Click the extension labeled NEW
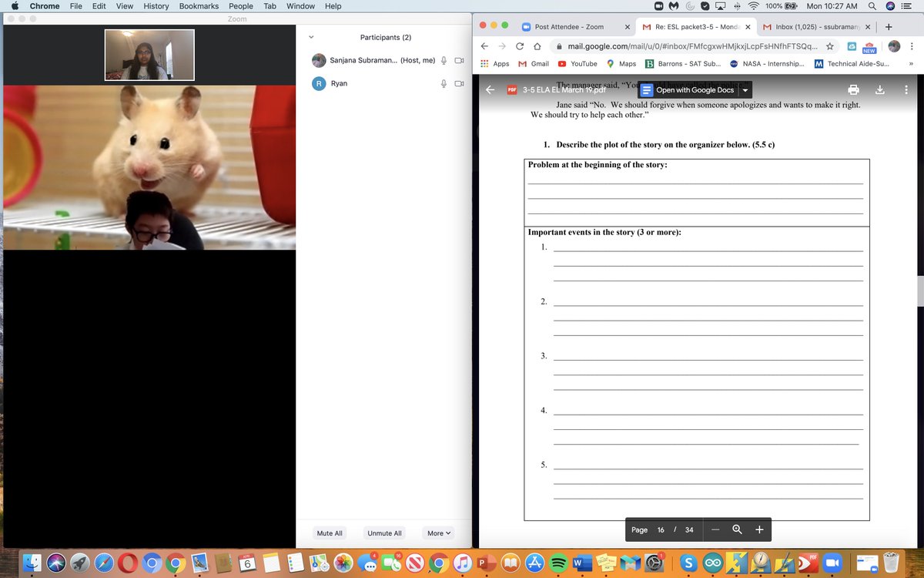The image size is (924, 578). pyautogui.click(x=869, y=47)
